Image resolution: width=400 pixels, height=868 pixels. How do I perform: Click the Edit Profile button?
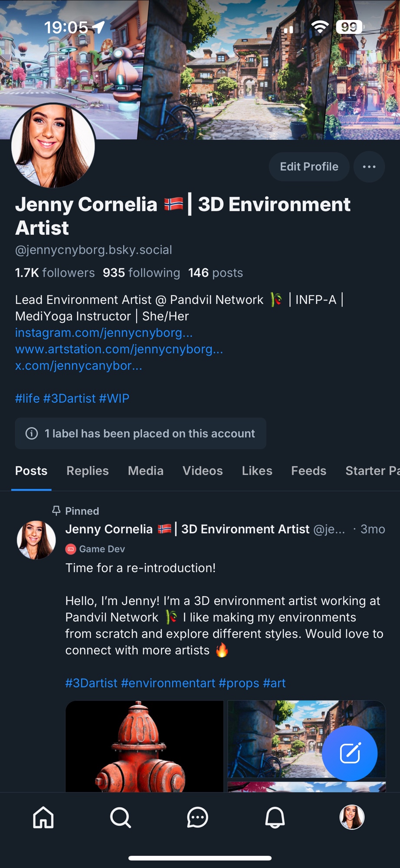[x=309, y=167]
